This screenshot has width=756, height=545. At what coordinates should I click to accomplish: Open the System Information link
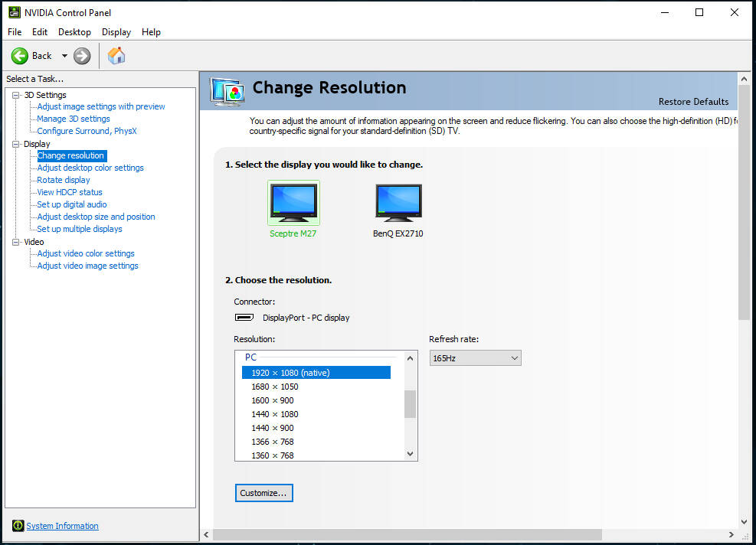pyautogui.click(x=62, y=526)
